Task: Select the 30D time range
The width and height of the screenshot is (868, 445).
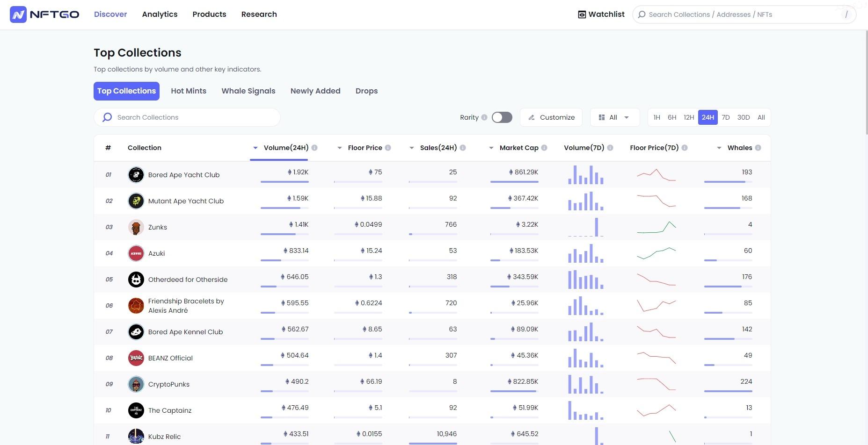Action: [x=744, y=117]
